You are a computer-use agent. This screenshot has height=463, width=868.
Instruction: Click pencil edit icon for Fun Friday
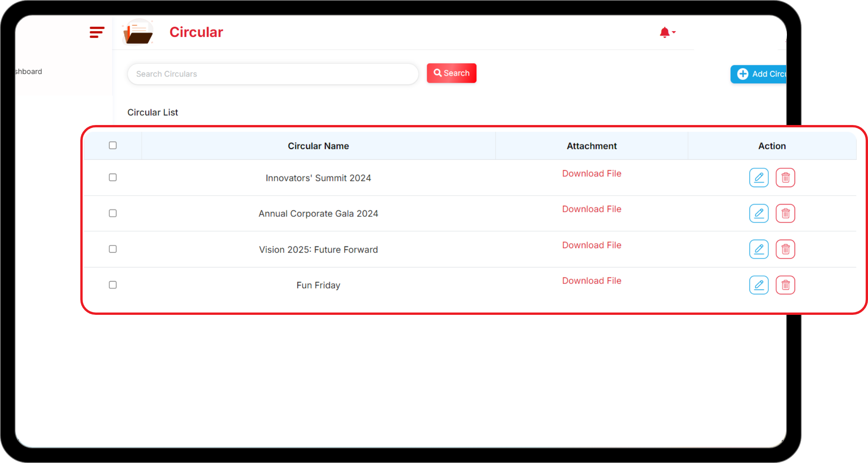coord(759,285)
